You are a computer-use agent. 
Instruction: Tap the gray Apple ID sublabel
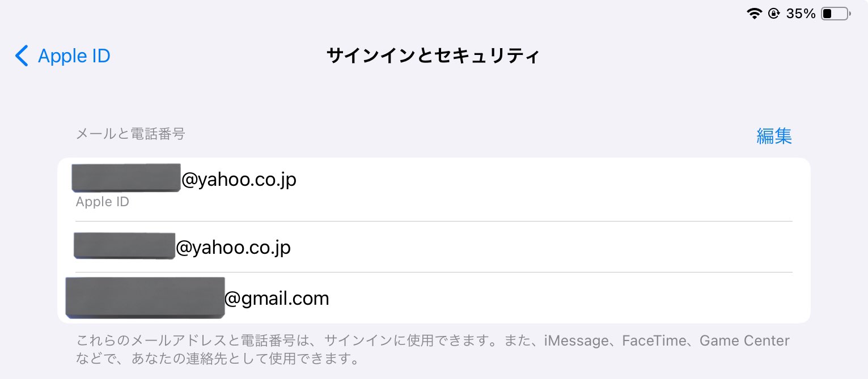(103, 202)
